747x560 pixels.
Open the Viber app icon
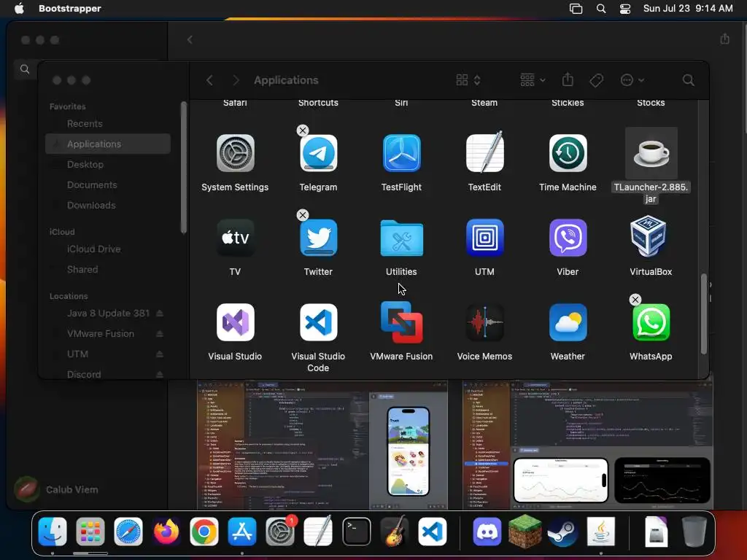pyautogui.click(x=568, y=237)
